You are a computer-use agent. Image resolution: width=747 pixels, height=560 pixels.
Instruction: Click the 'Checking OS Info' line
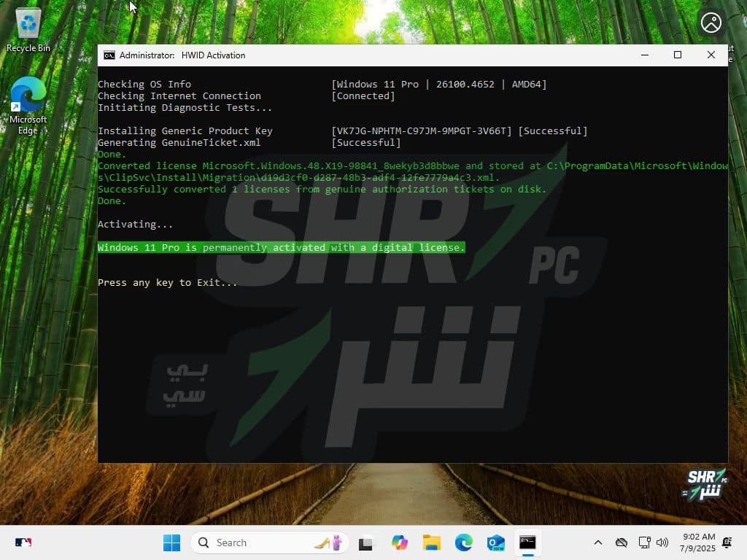pyautogui.click(x=144, y=85)
